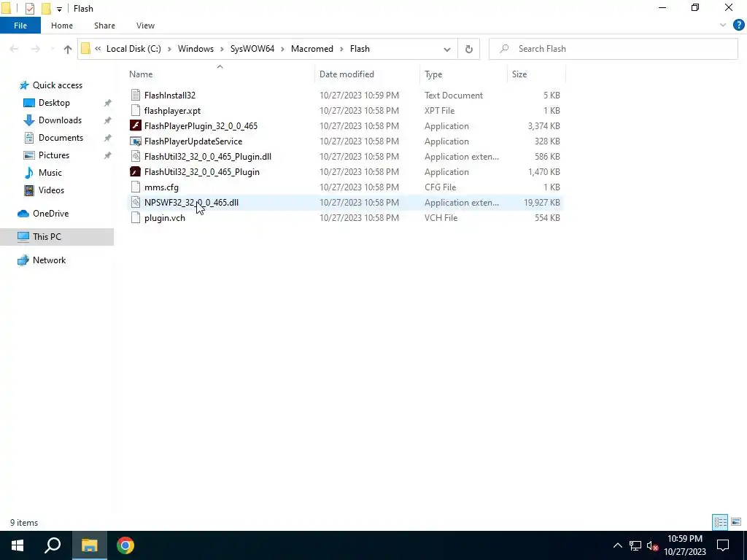Open network status tray icon
747x560 pixels.
(x=635, y=545)
